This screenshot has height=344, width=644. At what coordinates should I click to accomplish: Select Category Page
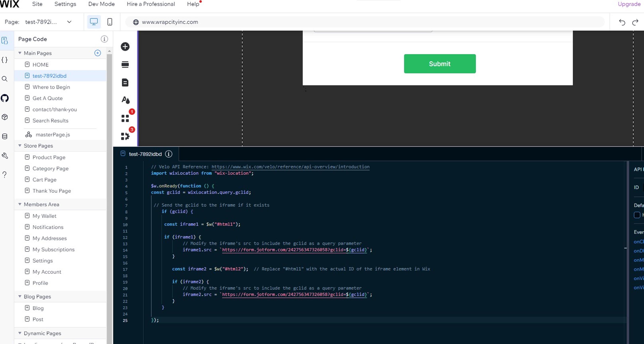coord(60,169)
